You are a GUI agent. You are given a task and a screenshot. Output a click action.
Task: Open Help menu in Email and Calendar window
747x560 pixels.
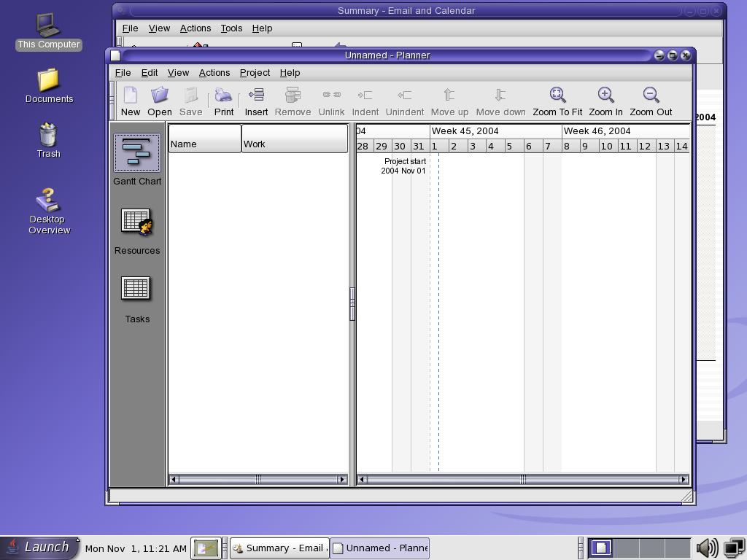(262, 28)
